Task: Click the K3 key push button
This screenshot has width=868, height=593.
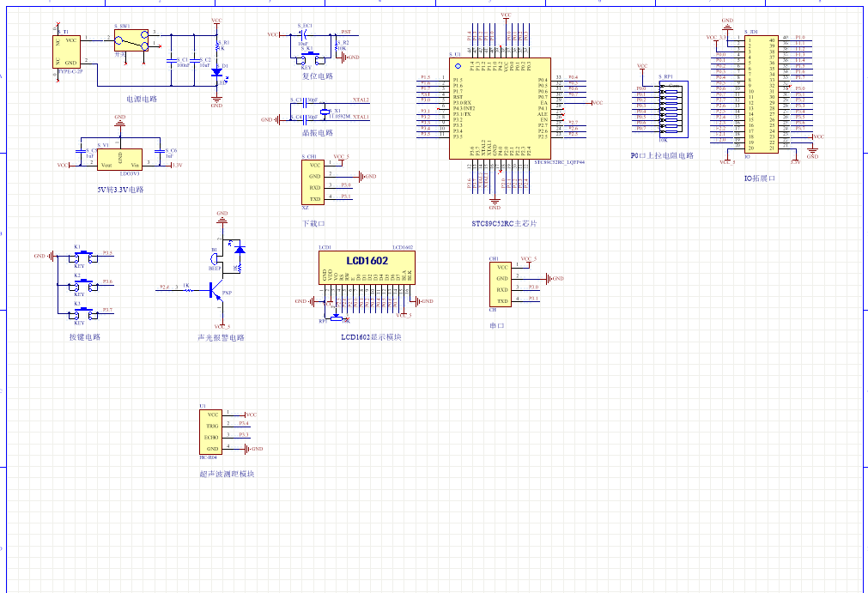Action: click(83, 312)
